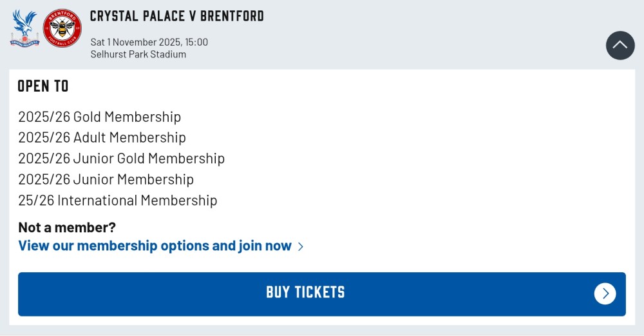Click the Open To heading
The image size is (644, 336).
click(43, 86)
